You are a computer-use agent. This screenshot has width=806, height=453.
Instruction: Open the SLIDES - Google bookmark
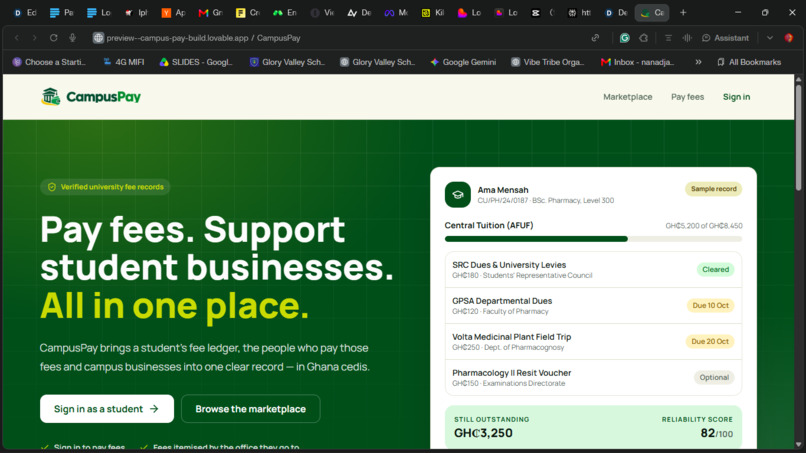coord(196,62)
